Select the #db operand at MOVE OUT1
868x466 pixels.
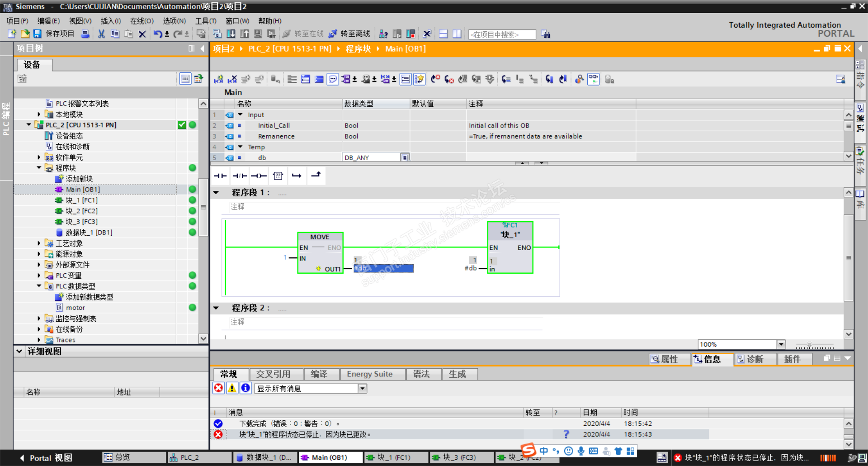click(x=383, y=268)
